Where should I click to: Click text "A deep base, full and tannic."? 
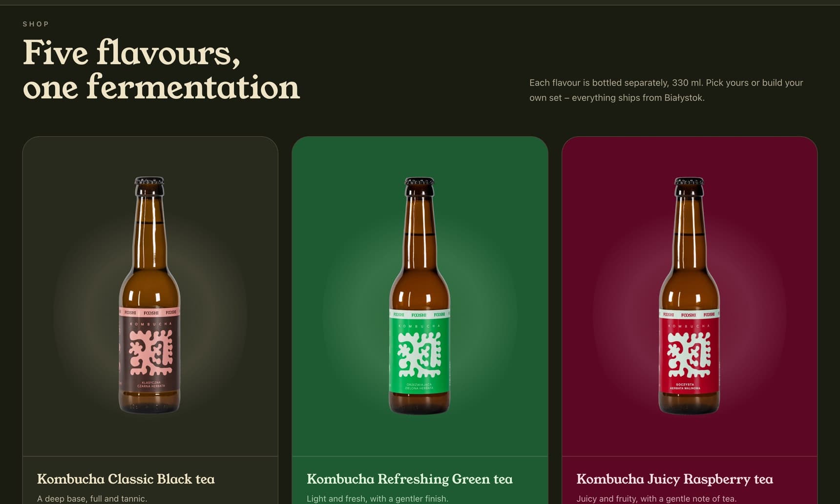click(92, 499)
